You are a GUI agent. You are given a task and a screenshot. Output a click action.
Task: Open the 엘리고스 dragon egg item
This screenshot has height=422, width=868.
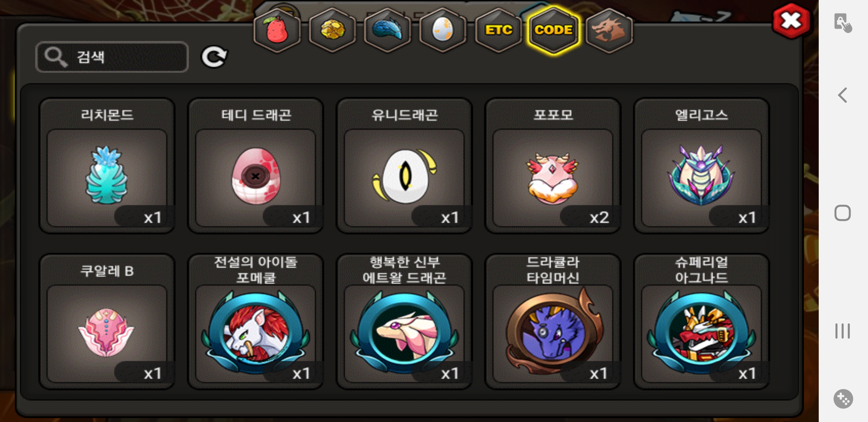point(701,166)
